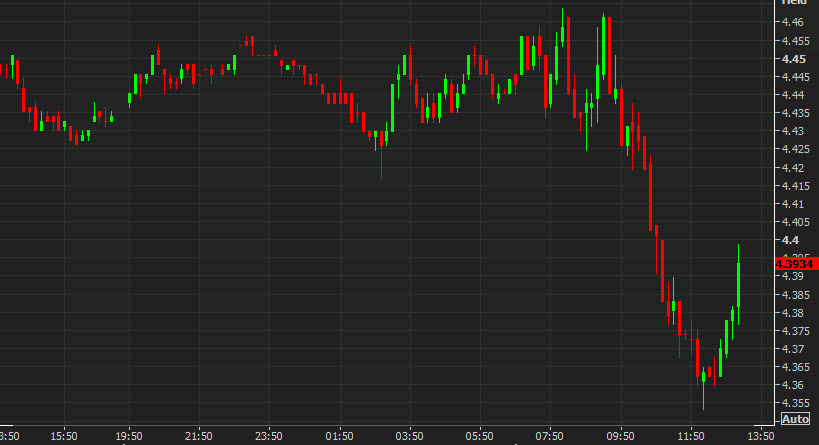
Task: Click the 23:50 time axis label
Action: pyautogui.click(x=269, y=436)
